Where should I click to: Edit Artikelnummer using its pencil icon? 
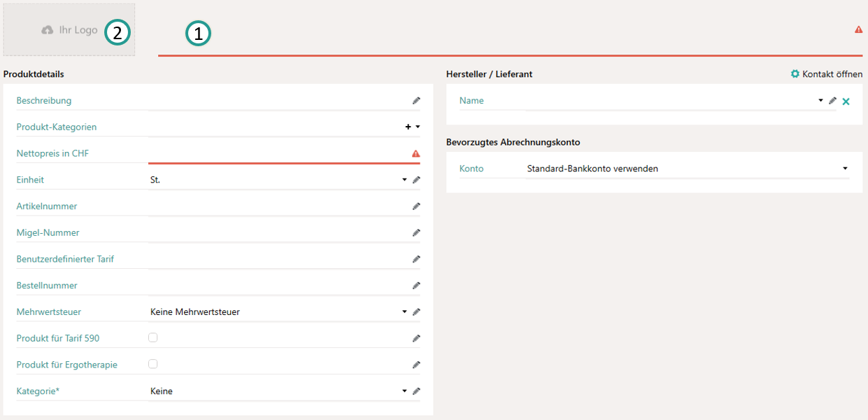pyautogui.click(x=416, y=206)
